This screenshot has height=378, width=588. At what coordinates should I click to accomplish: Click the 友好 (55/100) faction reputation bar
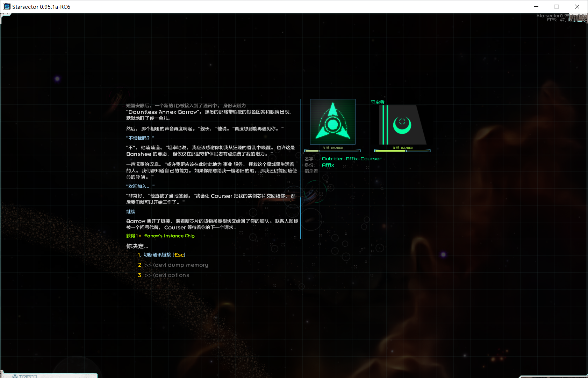point(402,150)
